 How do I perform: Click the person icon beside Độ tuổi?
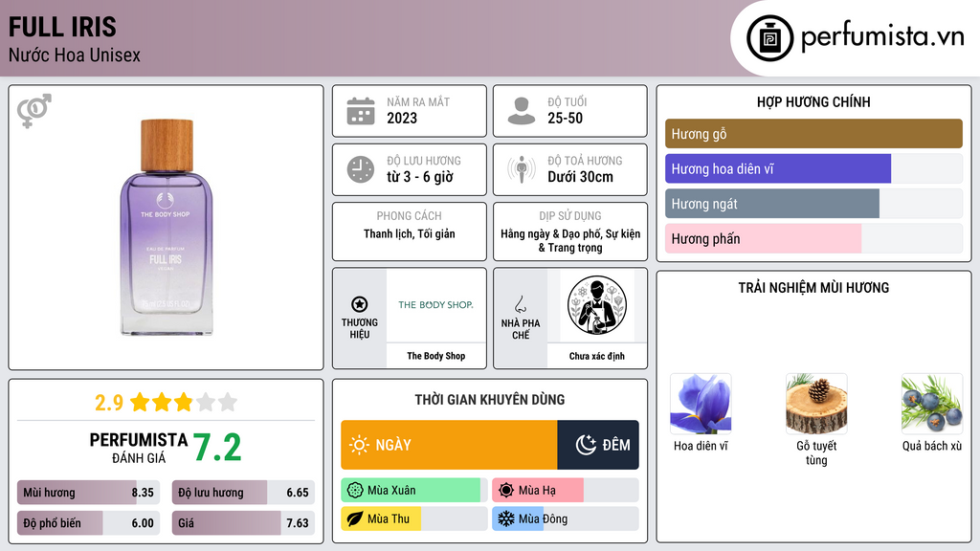pos(522,111)
